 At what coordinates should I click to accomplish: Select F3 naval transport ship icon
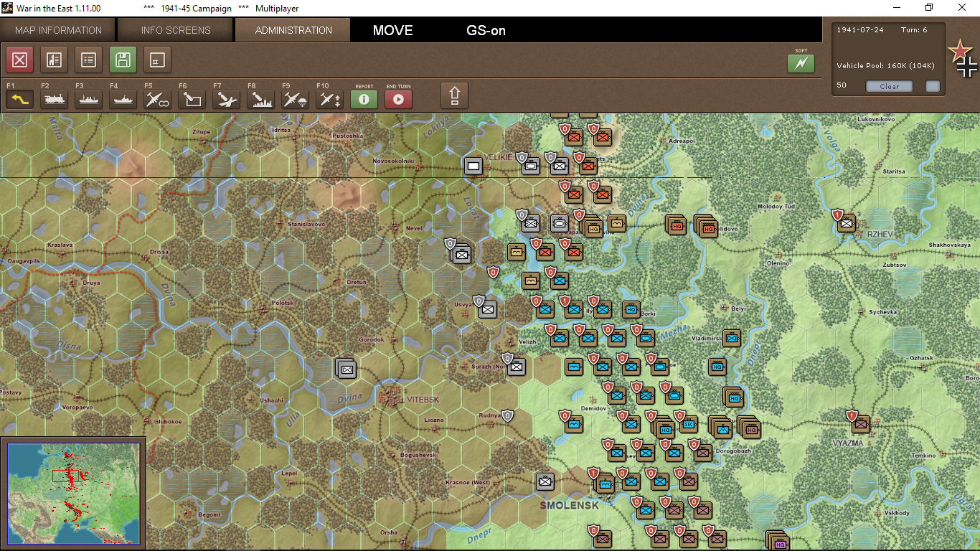click(x=89, y=100)
